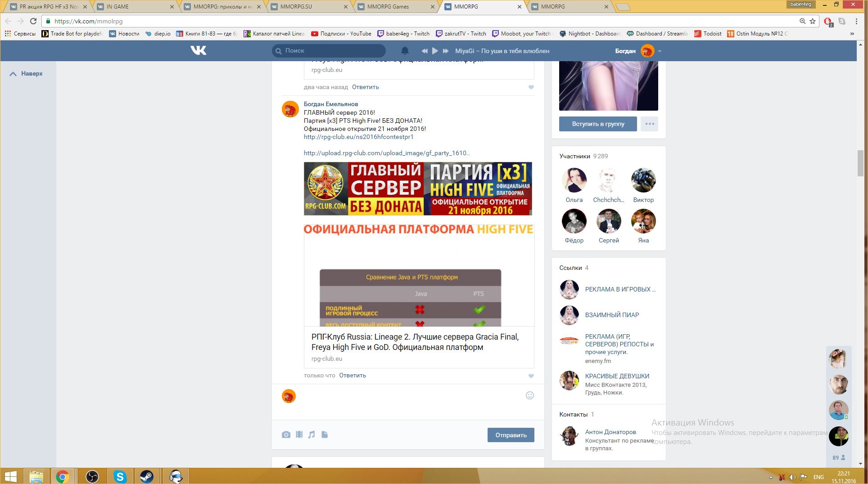Open the notifications bell
This screenshot has width=868, height=484.
click(x=405, y=51)
